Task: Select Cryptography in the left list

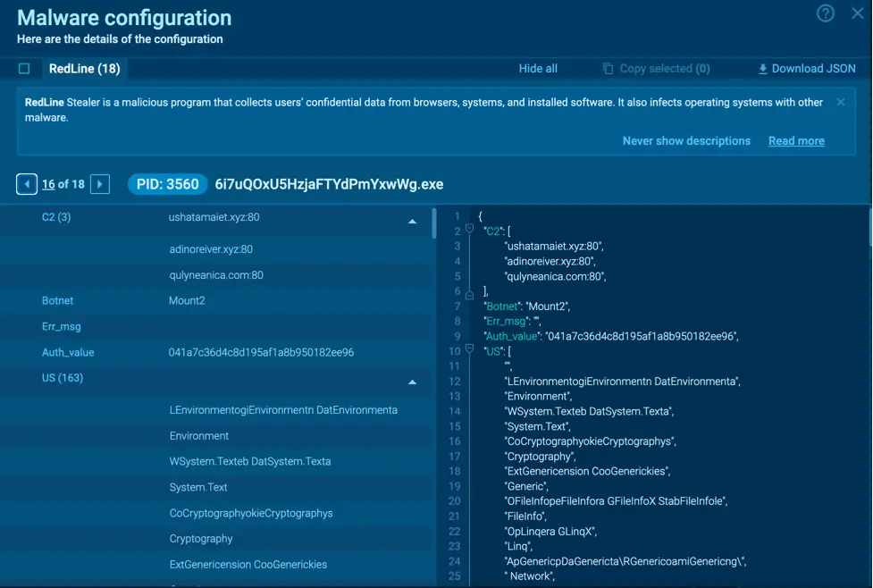Action: [x=201, y=539]
